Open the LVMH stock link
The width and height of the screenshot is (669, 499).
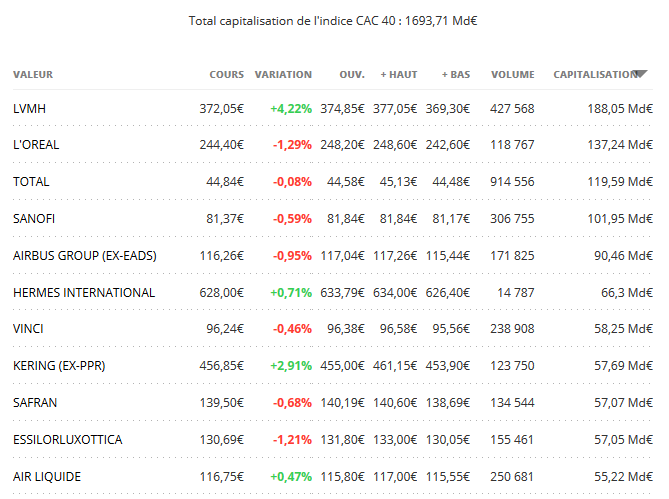coord(29,109)
